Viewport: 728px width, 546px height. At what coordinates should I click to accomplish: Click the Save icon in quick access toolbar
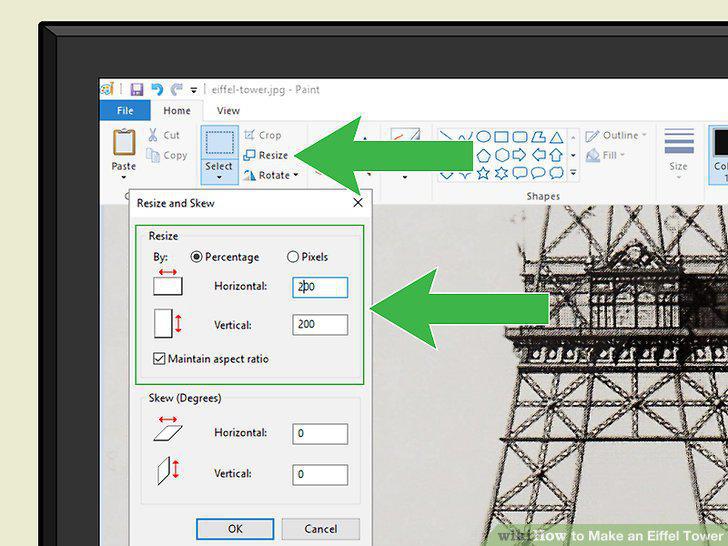[x=136, y=89]
